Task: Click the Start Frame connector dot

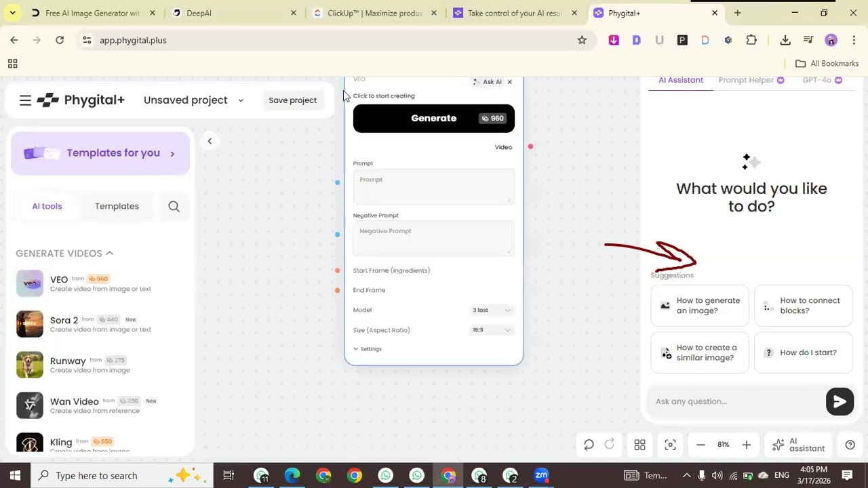Action: click(x=338, y=270)
